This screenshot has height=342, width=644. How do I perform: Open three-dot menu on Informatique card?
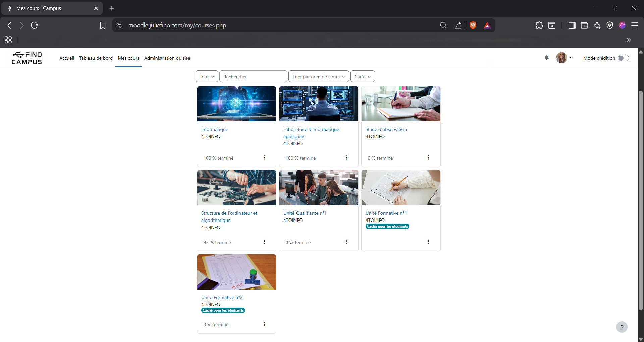(x=264, y=158)
